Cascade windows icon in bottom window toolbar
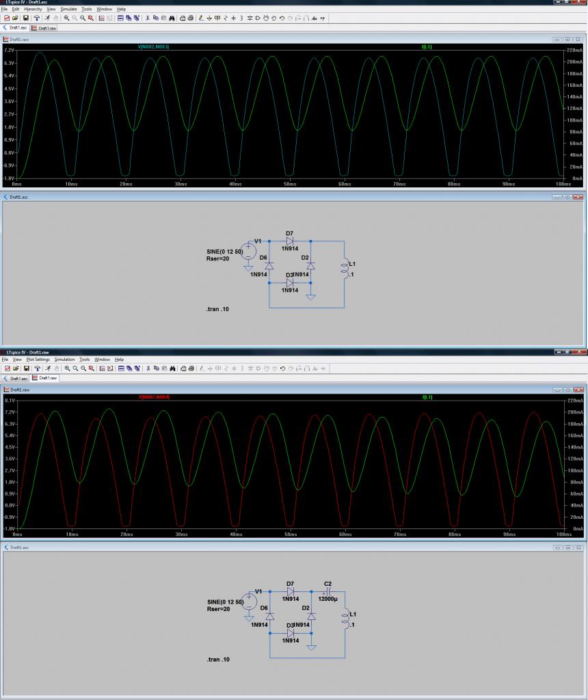The height and width of the screenshot is (700, 588). tap(129, 368)
